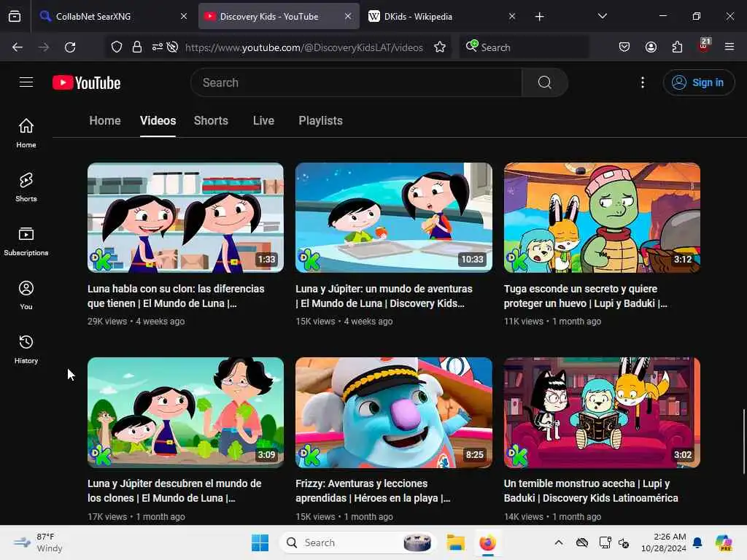Click the uBlock extension icon with badge 21
747x560 pixels.
[x=704, y=46]
